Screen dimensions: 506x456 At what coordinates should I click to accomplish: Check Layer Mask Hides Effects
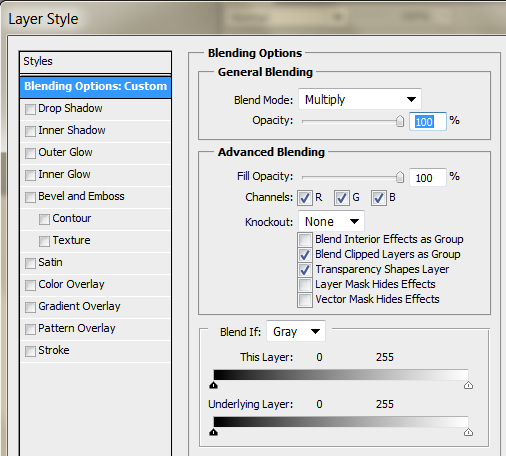coord(305,285)
